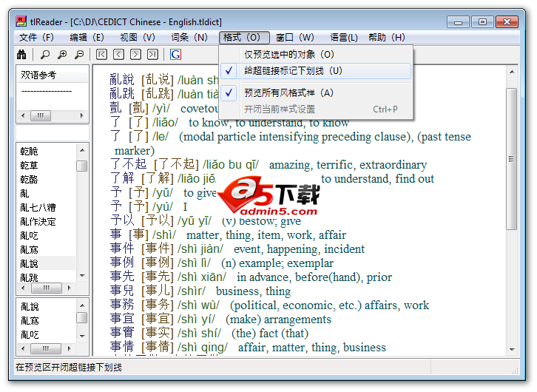Image resolution: width=537 pixels, height=392 pixels.
Task: Open the 窗口 (W) menu
Action: [295, 37]
